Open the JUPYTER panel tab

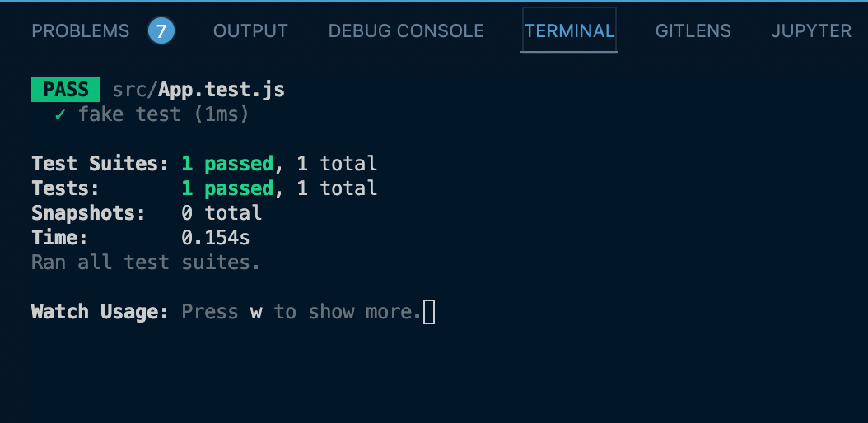point(811,31)
